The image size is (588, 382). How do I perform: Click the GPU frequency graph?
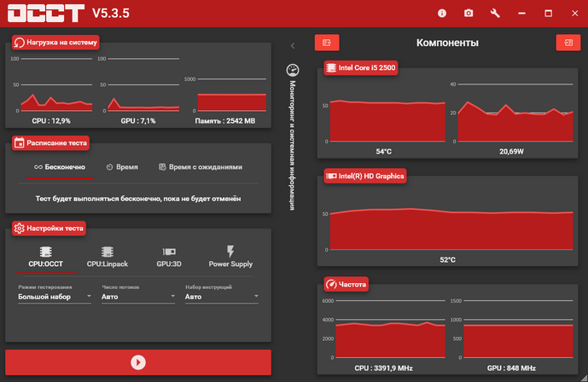pos(512,330)
